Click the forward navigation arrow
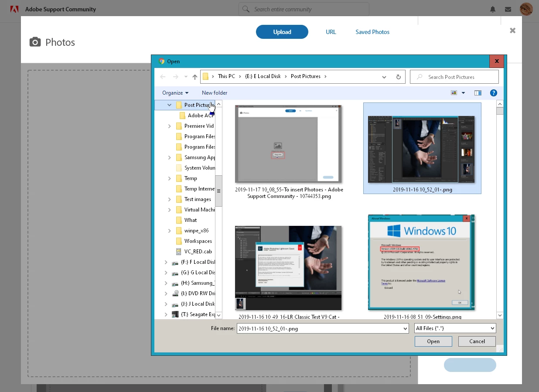Viewport: 539px width, 392px height. pos(175,77)
